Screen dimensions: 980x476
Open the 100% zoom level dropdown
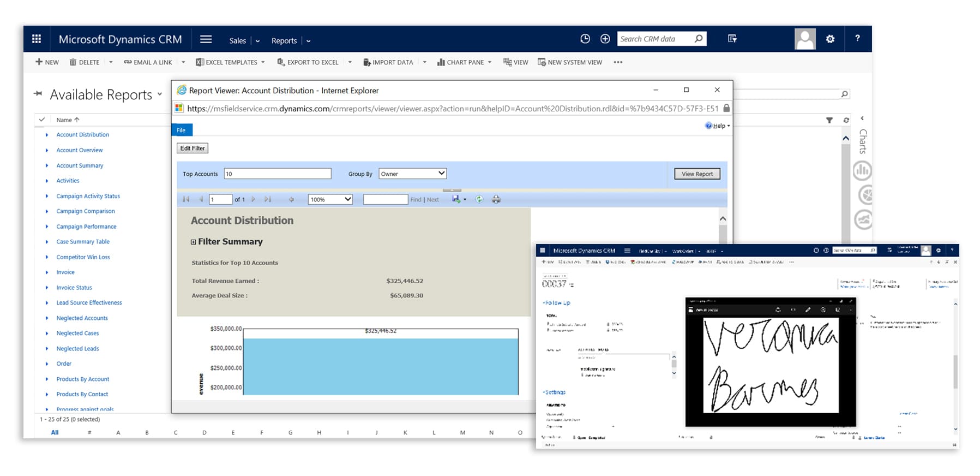click(330, 199)
